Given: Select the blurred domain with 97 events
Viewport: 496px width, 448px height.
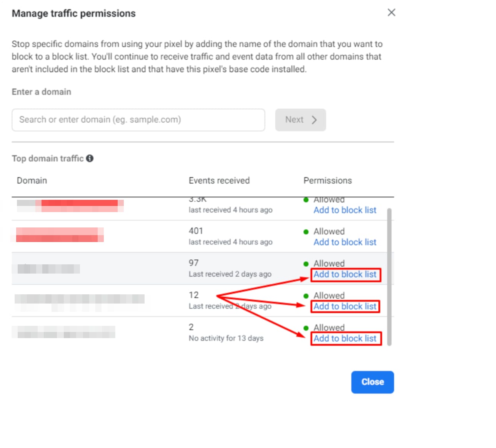Looking at the screenshot, I should pos(49,269).
